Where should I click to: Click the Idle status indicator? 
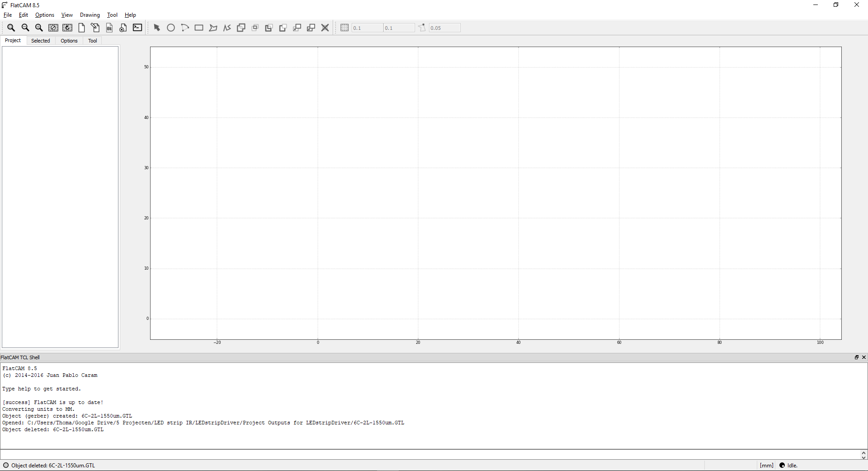(788, 466)
